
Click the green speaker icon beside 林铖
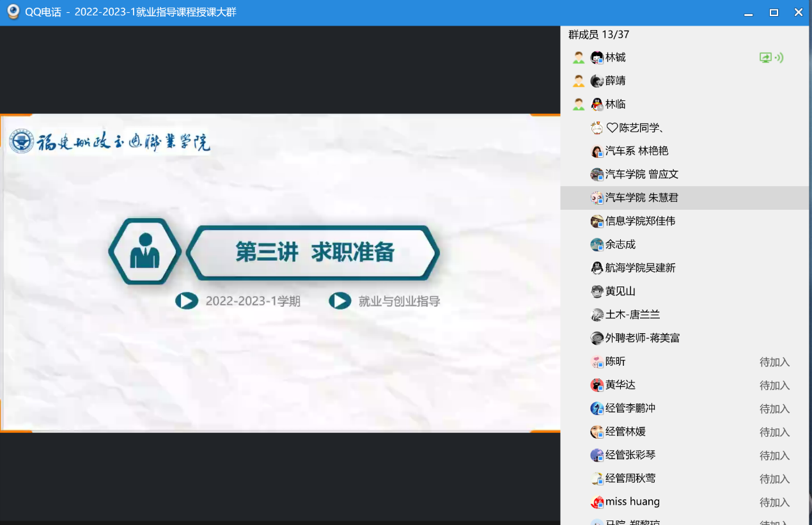[x=779, y=58]
